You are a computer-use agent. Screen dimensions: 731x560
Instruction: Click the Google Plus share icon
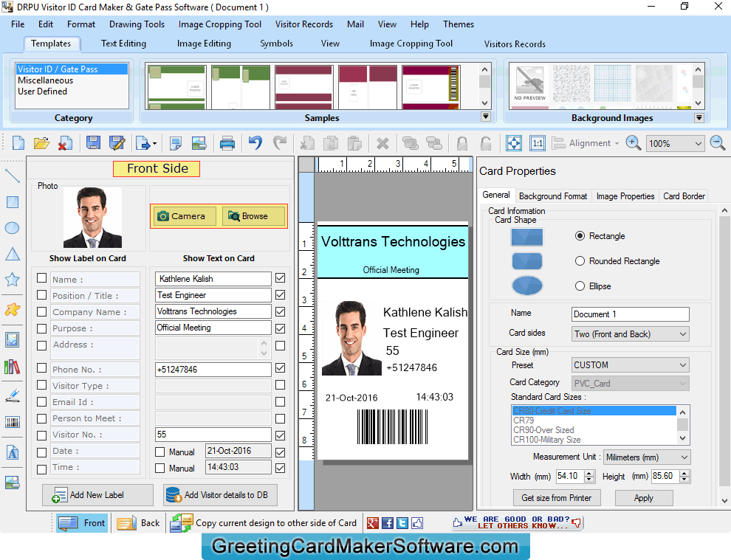click(x=372, y=523)
